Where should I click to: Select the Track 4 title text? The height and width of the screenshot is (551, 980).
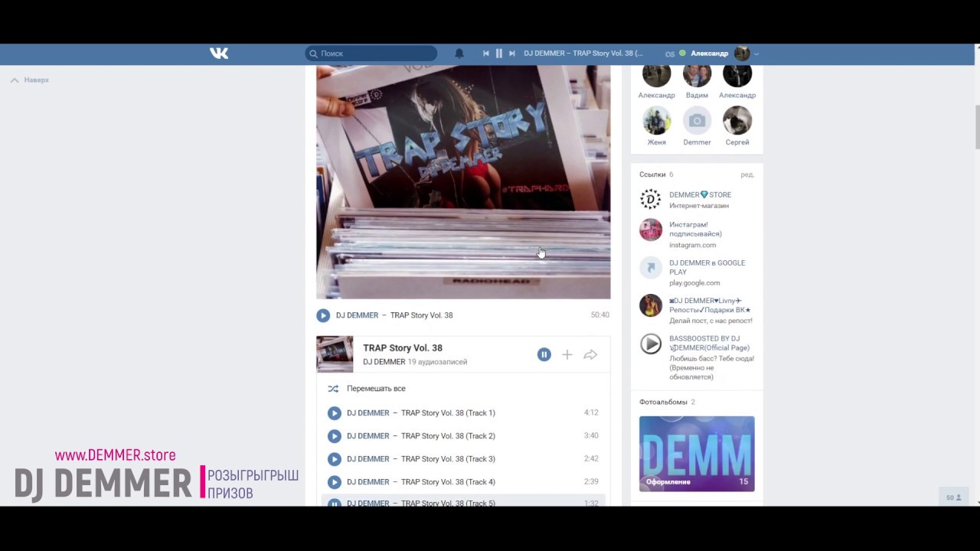[x=448, y=482]
